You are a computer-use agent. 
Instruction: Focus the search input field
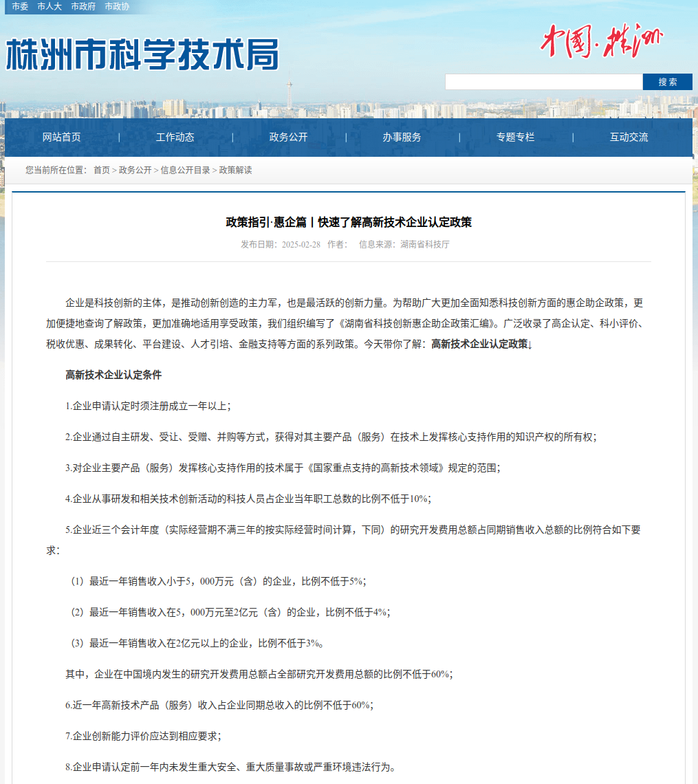pyautogui.click(x=543, y=82)
